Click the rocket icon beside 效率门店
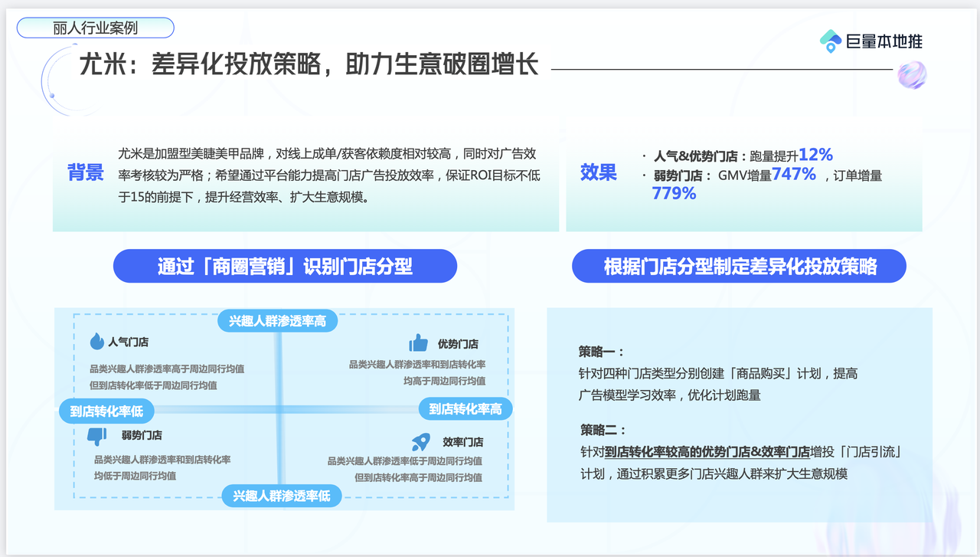Image resolution: width=980 pixels, height=557 pixels. click(x=421, y=442)
